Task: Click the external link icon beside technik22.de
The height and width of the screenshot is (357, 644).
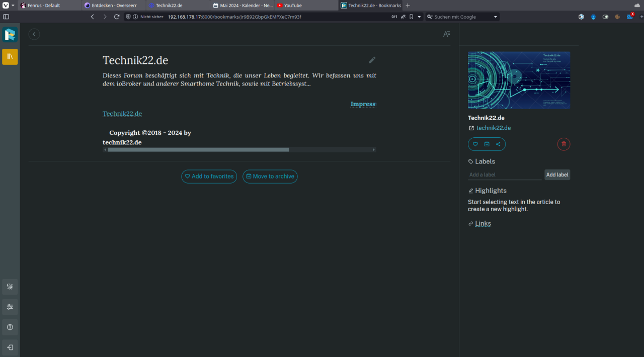Action: coord(471,128)
